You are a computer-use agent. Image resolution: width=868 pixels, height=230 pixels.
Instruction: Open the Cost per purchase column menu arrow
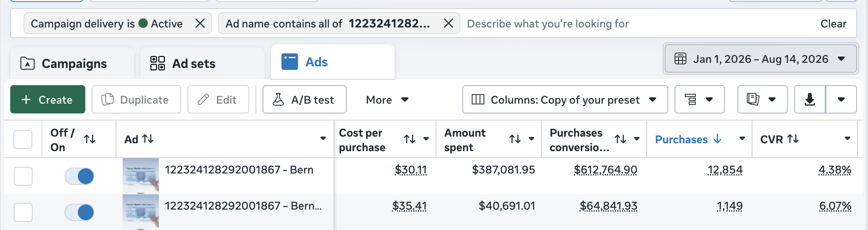(x=426, y=139)
